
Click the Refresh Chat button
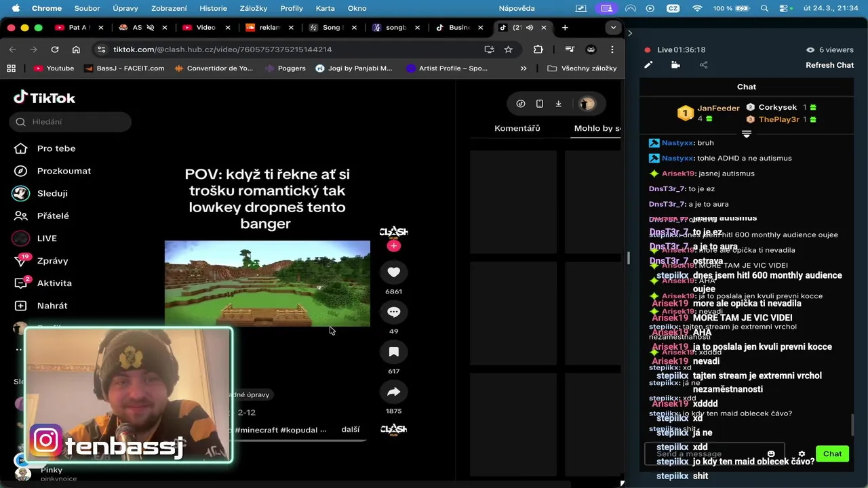(x=829, y=65)
